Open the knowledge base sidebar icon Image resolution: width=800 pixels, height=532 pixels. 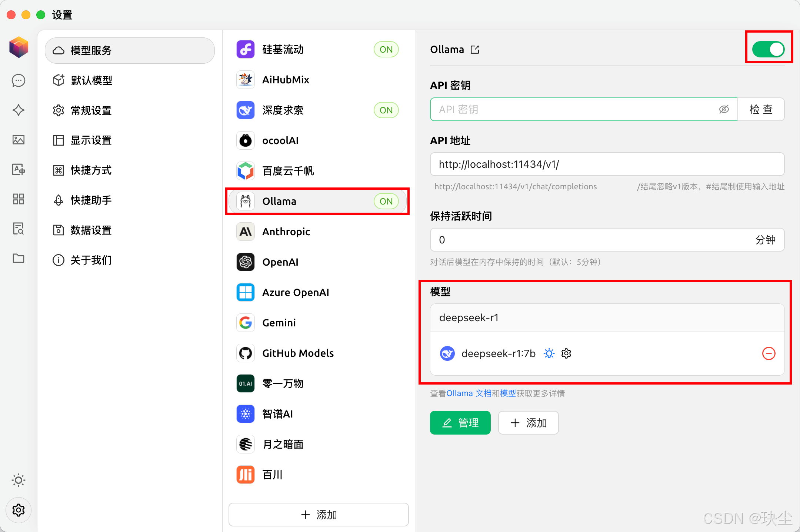(19, 229)
